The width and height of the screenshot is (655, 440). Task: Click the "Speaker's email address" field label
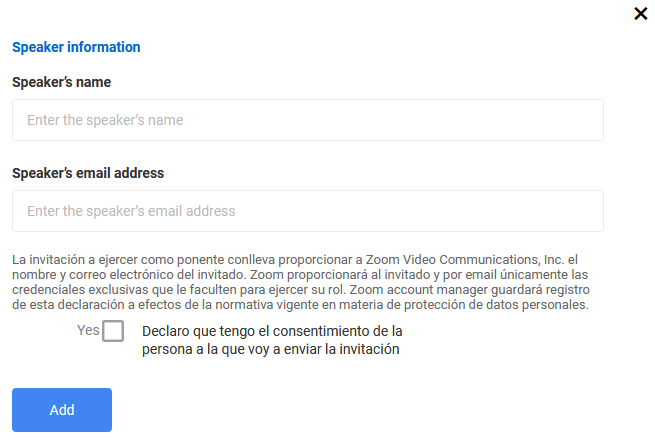(88, 173)
